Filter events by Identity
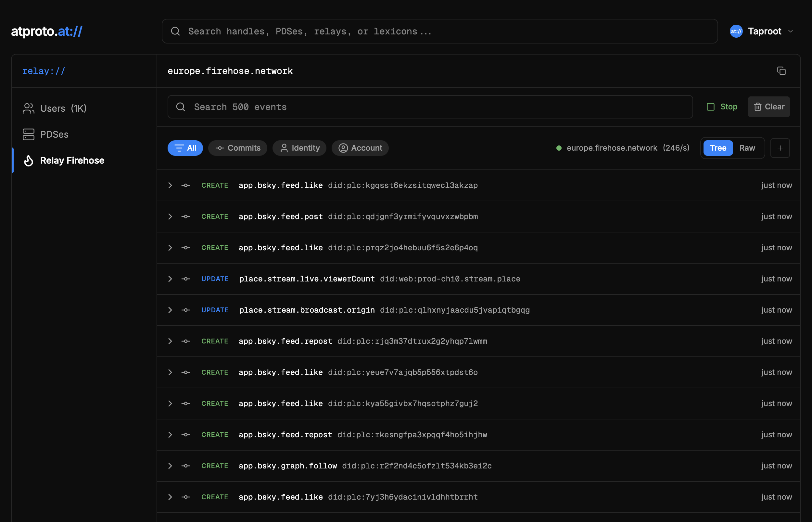 299,148
